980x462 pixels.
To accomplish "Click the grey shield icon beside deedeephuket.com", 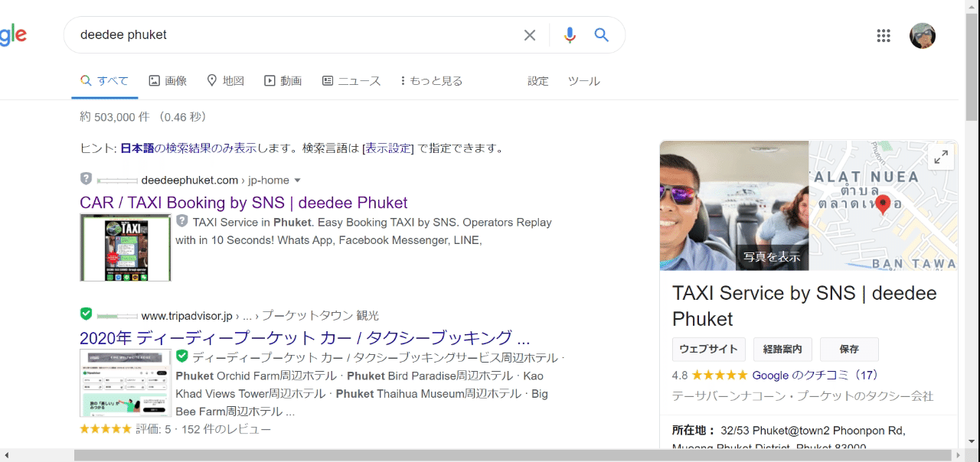I will 86,179.
